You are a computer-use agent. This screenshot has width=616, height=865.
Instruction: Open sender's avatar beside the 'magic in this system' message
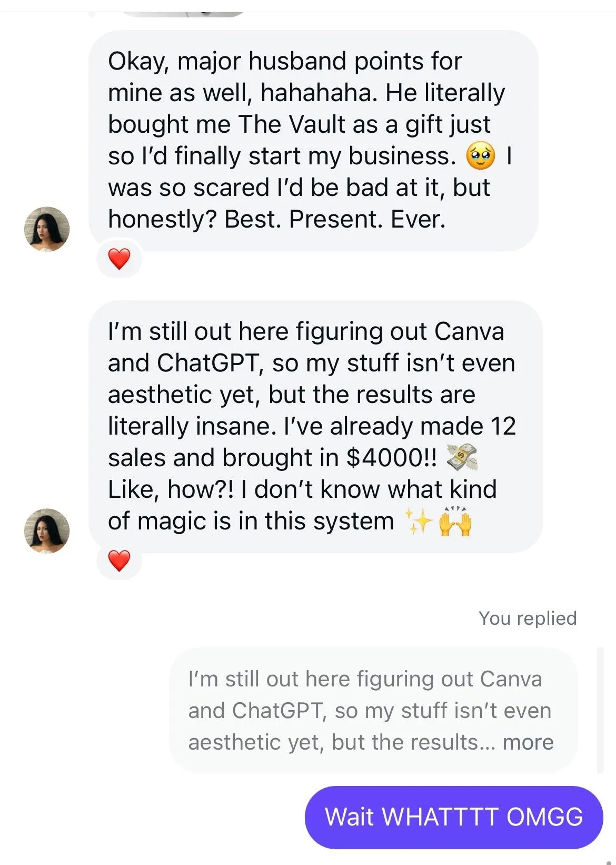(x=47, y=530)
